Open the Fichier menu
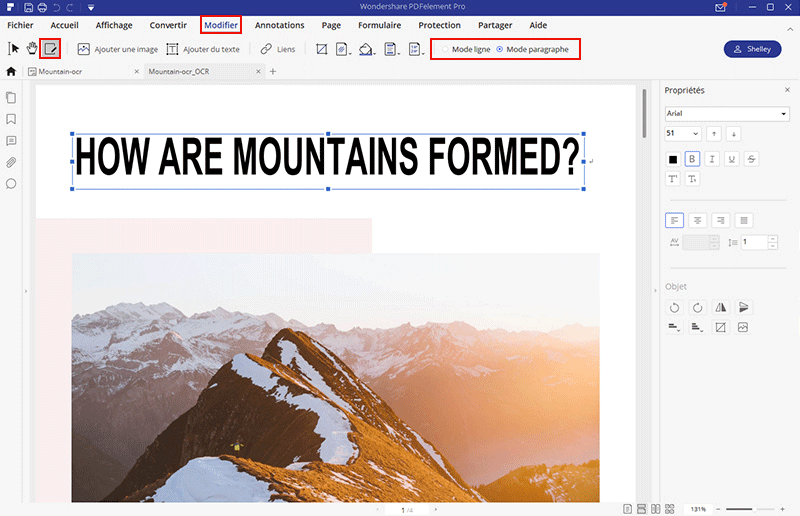Viewport: 800px width, 516px height. (20, 25)
